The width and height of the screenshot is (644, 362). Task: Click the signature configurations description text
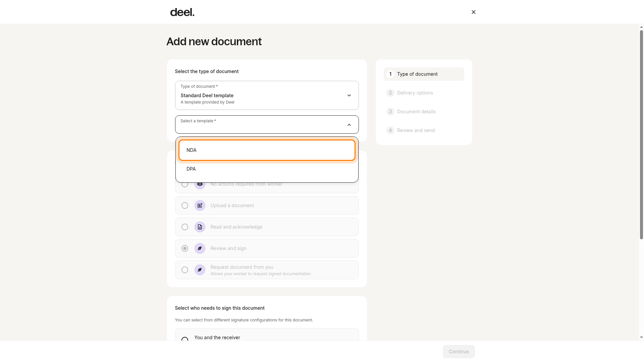[x=244, y=320]
